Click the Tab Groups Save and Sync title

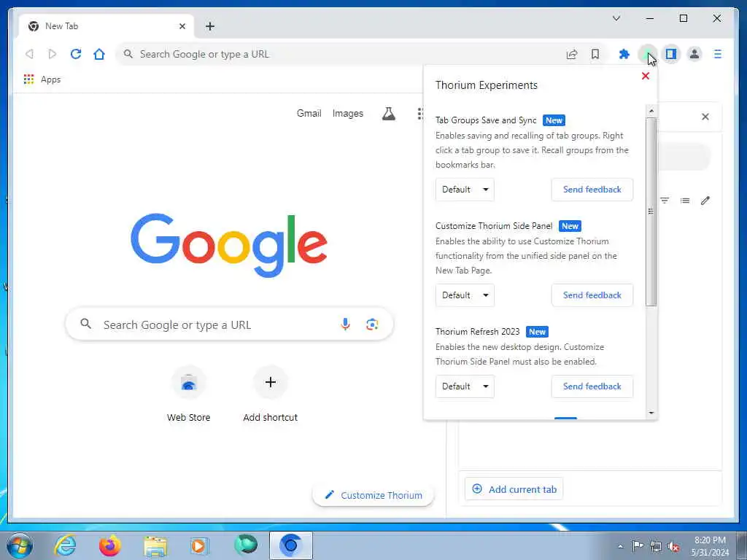click(x=486, y=120)
